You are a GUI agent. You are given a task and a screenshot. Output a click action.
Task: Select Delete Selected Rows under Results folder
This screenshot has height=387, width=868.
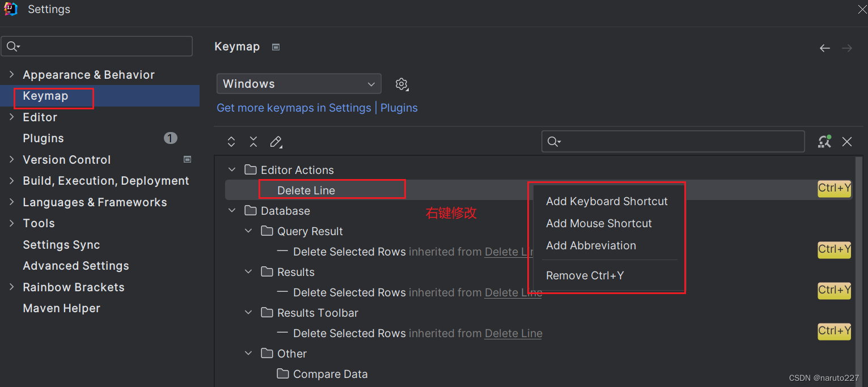pyautogui.click(x=349, y=292)
